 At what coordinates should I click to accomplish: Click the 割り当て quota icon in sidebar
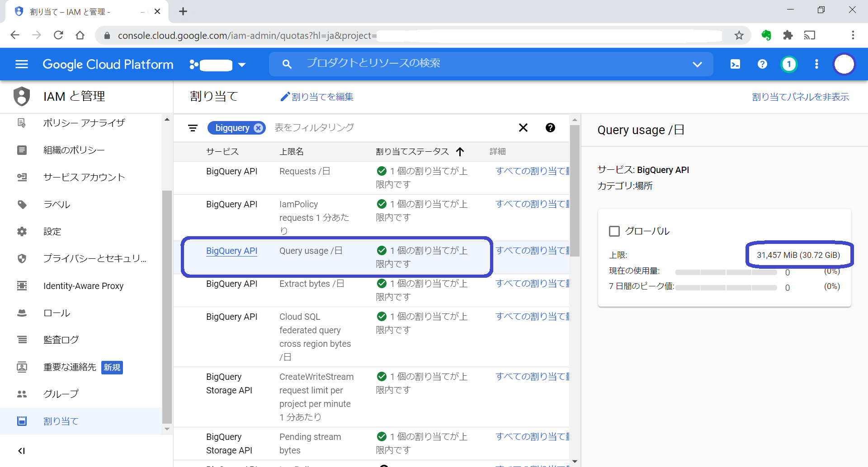(22, 421)
